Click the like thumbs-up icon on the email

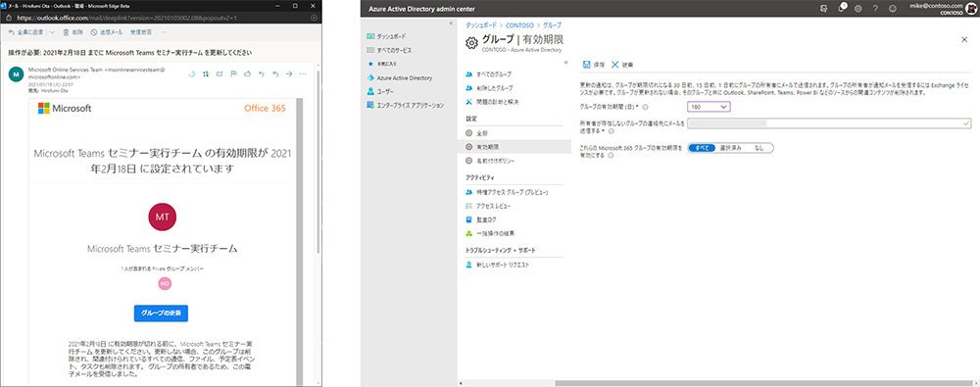[x=247, y=73]
